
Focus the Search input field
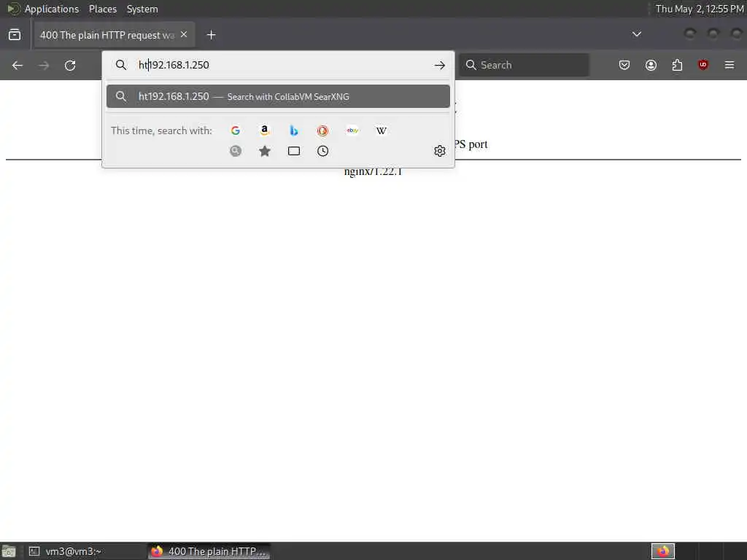click(524, 65)
